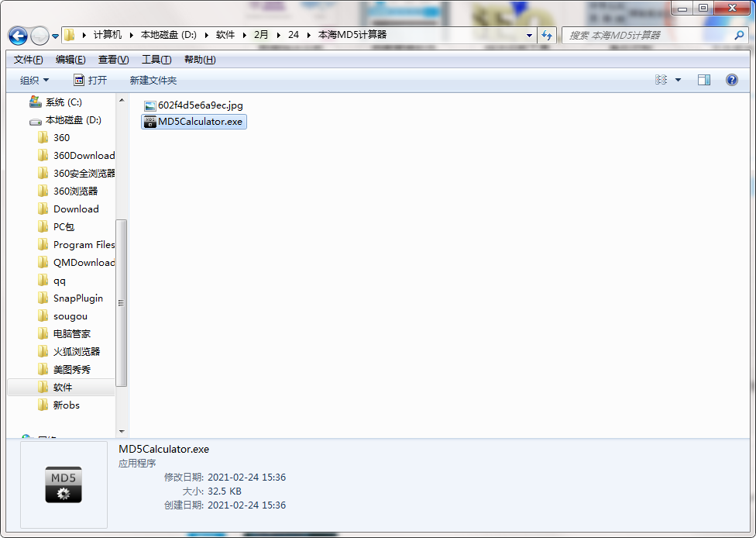Open the Download folder in sidebar
This screenshot has width=756, height=538.
click(68, 209)
